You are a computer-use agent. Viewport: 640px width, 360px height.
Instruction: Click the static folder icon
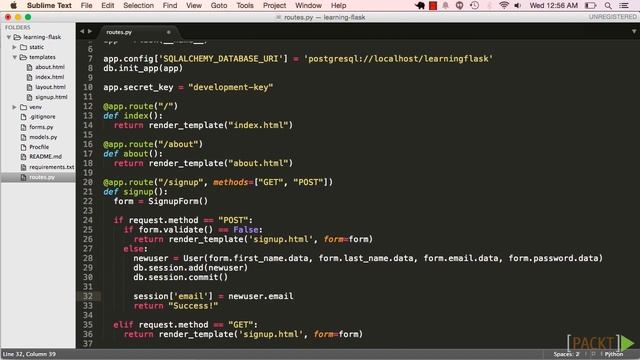23,47
